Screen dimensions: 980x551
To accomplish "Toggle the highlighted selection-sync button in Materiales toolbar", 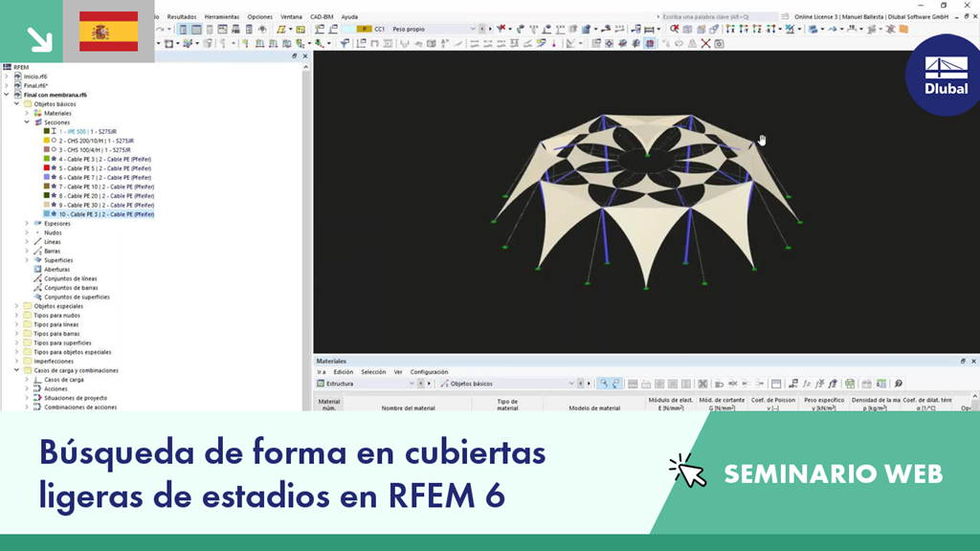I will [604, 384].
